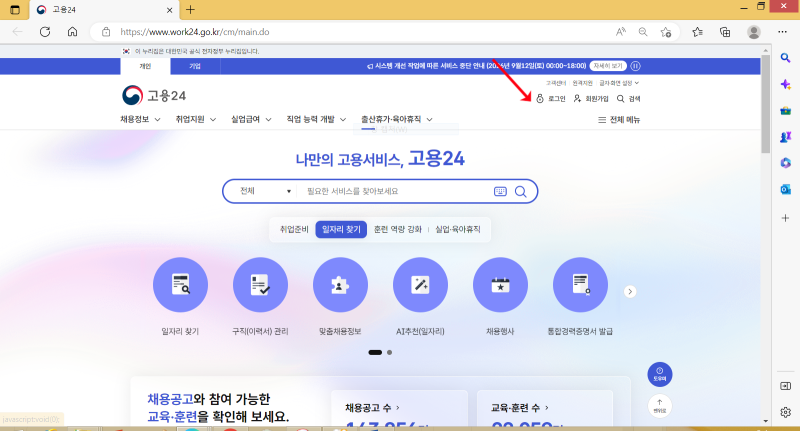The height and width of the screenshot is (431, 800).
Task: Click the AI추천(일자리) icon
Action: click(x=420, y=285)
